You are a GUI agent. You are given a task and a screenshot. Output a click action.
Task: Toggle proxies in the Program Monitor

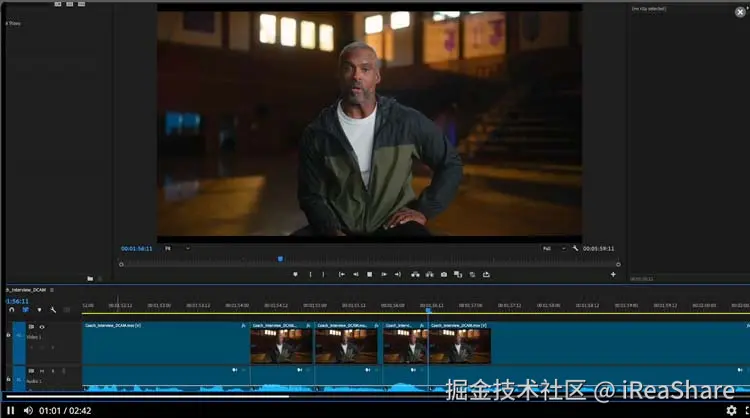472,275
